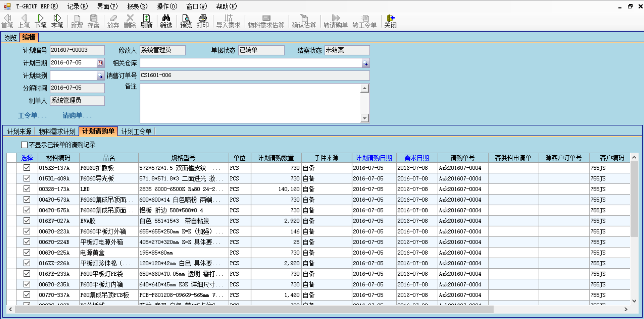Go to first record (首笔)
This screenshot has height=319, width=644.
click(x=7, y=21)
